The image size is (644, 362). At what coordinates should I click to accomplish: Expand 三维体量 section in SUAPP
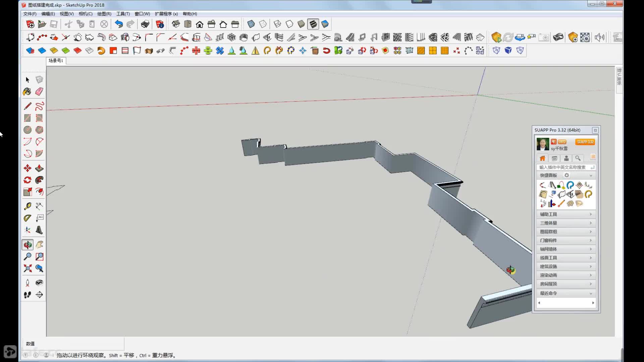566,223
